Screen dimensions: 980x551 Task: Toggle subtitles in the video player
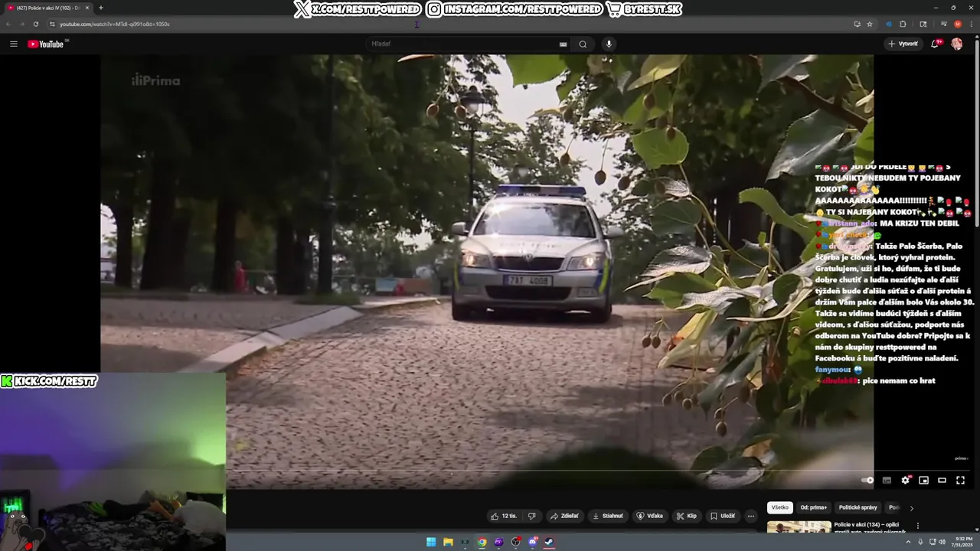887,480
